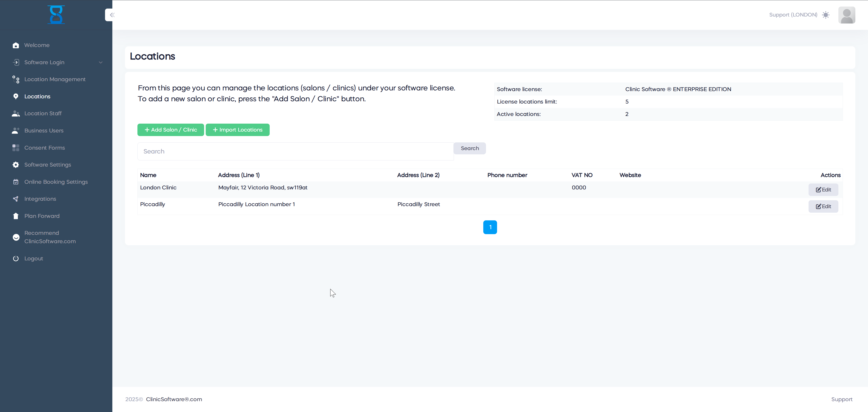This screenshot has width=868, height=412.
Task: Edit the London Clinic location
Action: click(823, 190)
